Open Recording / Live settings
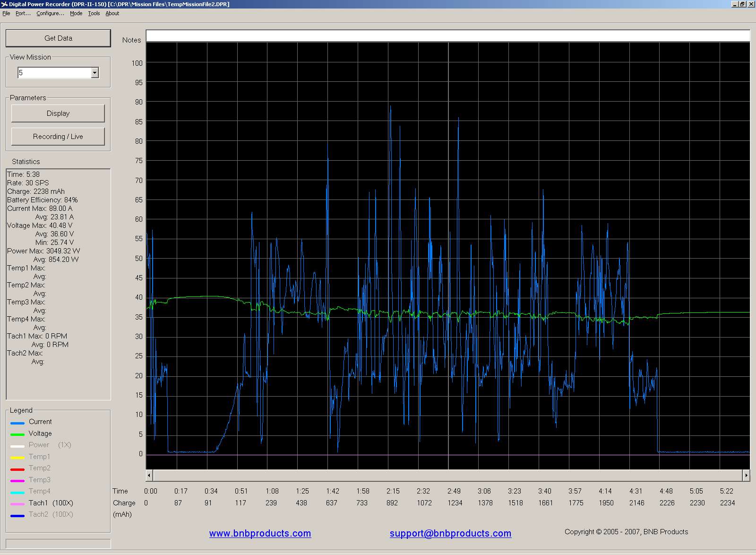The height and width of the screenshot is (555, 756). (x=58, y=137)
